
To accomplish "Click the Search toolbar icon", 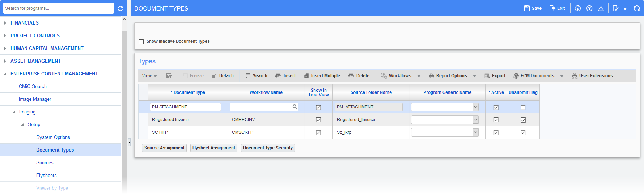I will 248,76.
